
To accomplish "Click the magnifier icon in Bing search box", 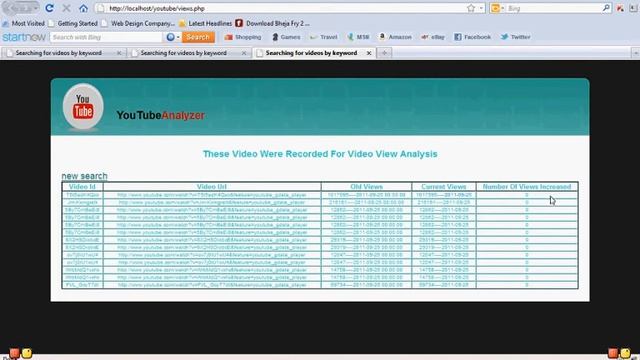I will (606, 8).
